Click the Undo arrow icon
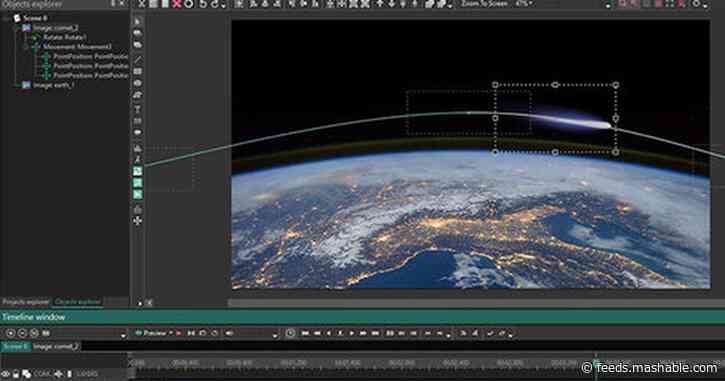 click(203, 4)
